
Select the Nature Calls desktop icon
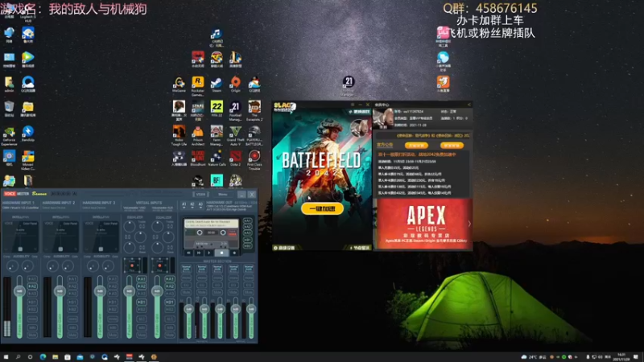pyautogui.click(x=217, y=158)
